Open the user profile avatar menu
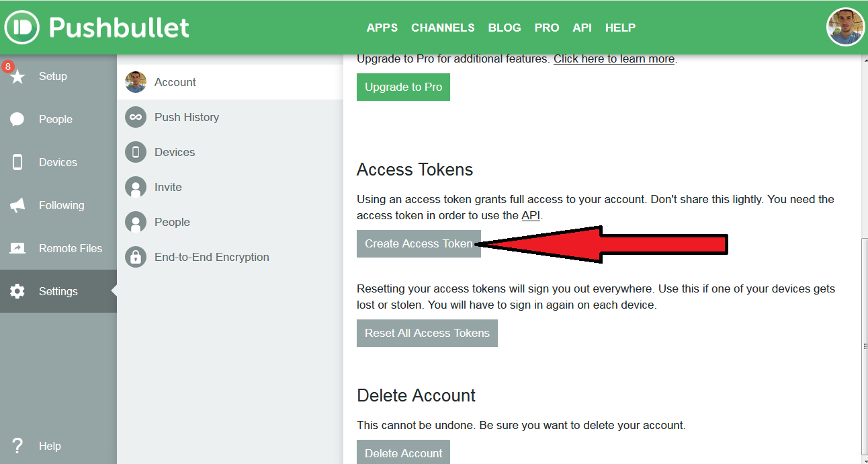 (846, 27)
